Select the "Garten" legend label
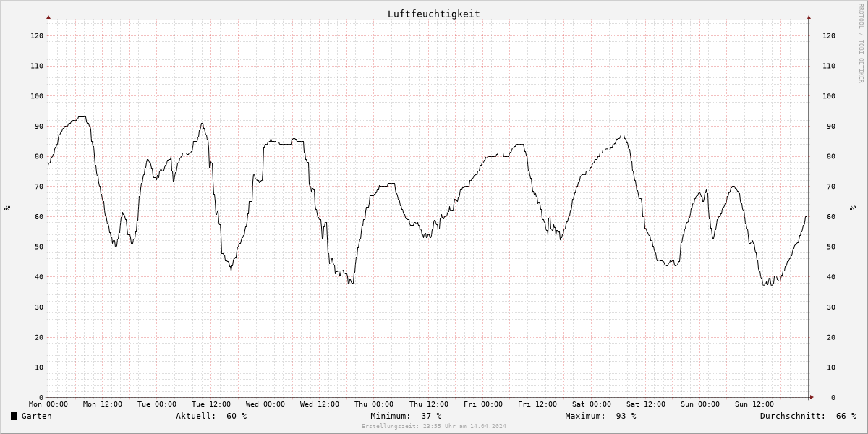The width and height of the screenshot is (868, 434). click(x=37, y=416)
